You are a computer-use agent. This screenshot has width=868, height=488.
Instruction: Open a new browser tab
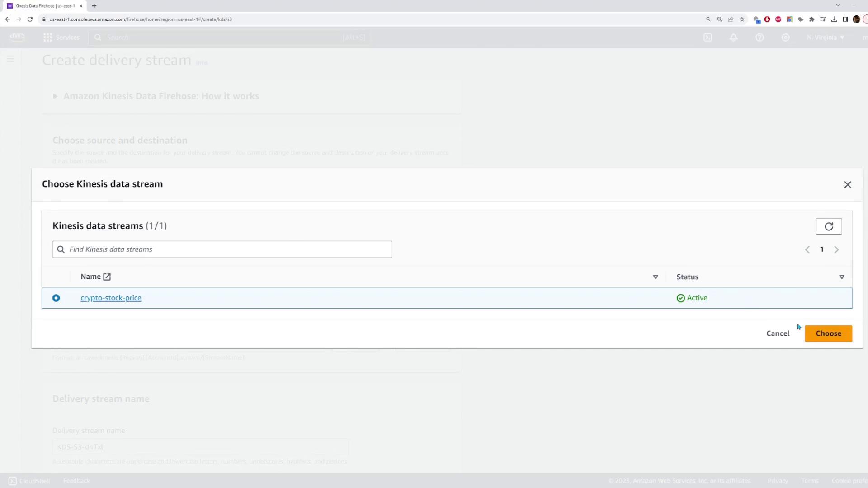tap(94, 6)
